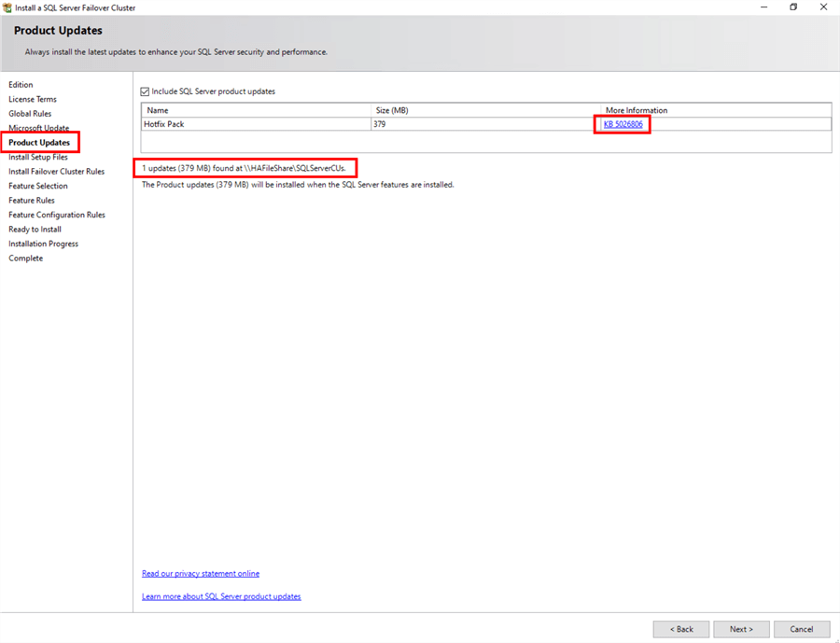Click the SQL Server setup title bar icon
Image resolution: width=840 pixels, height=643 pixels.
point(7,7)
